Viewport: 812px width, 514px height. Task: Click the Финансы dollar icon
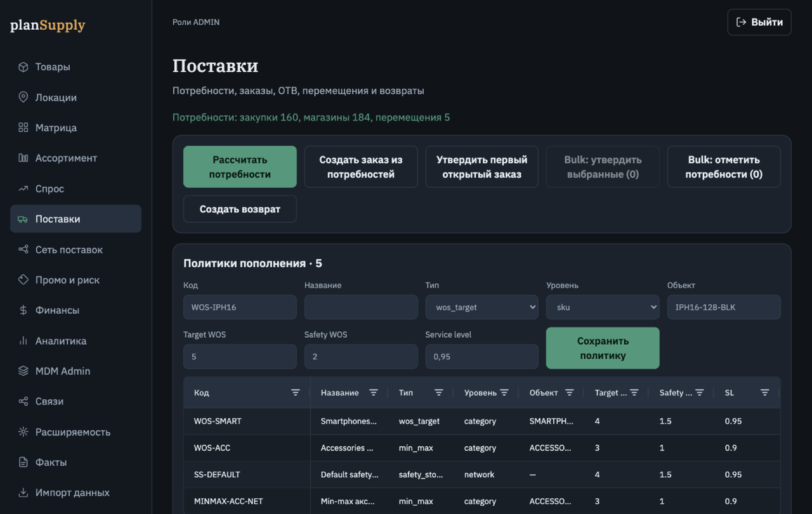[x=23, y=310]
